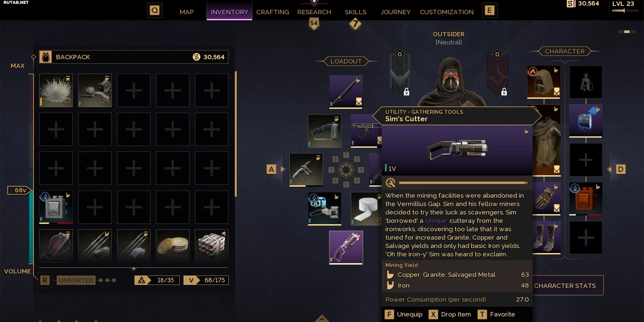
Task: Select the stillsuit mask item with 29 count
Action: click(x=95, y=90)
